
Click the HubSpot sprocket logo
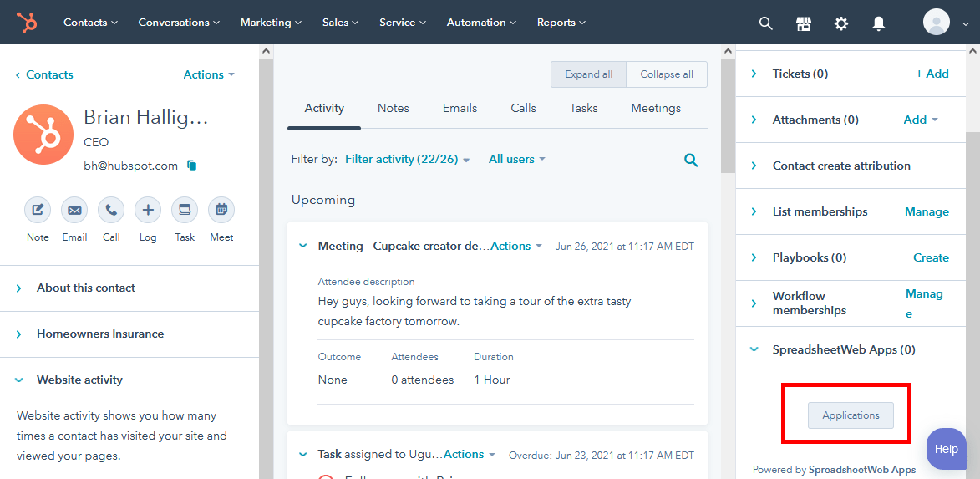(28, 23)
